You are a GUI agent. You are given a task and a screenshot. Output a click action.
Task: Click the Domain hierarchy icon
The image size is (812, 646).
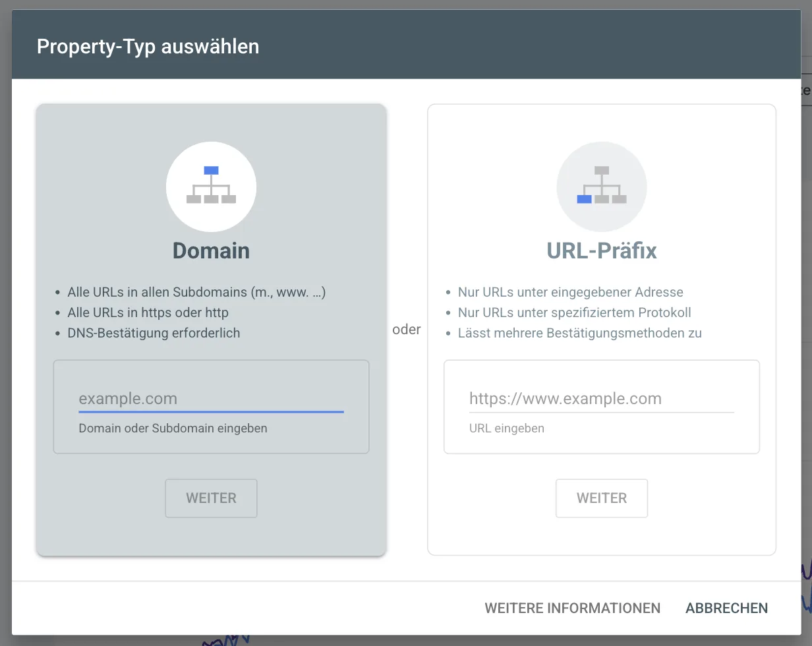click(x=211, y=187)
